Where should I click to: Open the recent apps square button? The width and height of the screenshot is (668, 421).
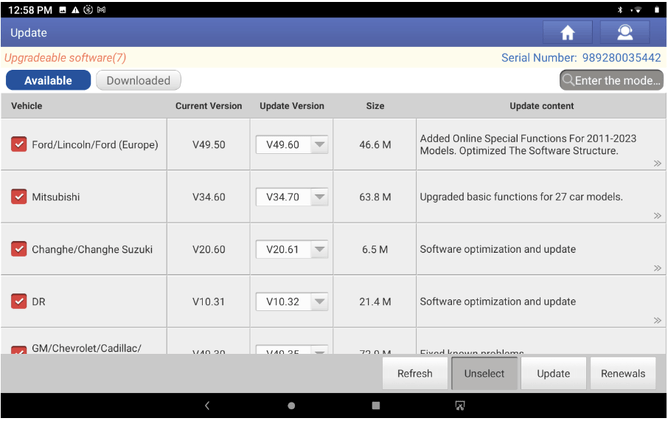click(375, 406)
